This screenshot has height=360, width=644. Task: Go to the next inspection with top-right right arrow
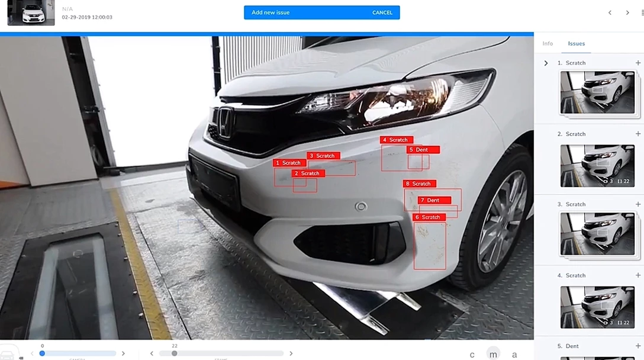coord(627,12)
